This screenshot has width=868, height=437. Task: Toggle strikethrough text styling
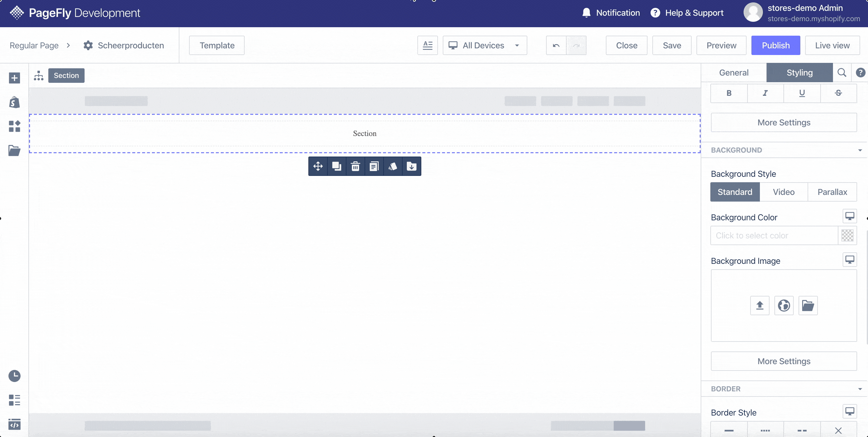(x=838, y=93)
